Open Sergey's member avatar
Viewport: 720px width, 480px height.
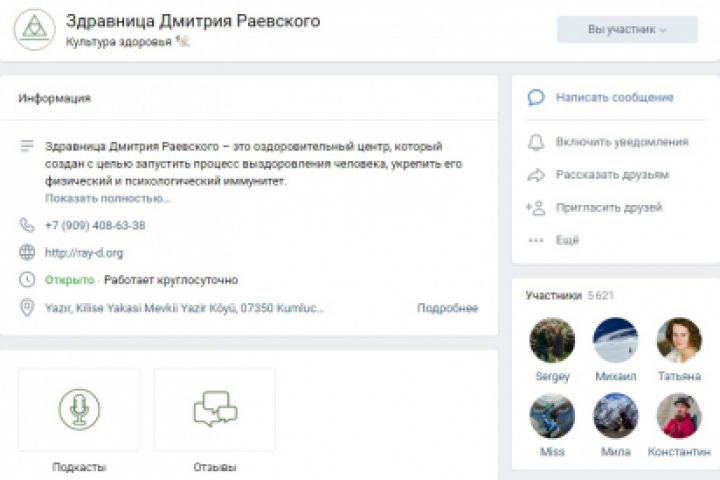552,340
